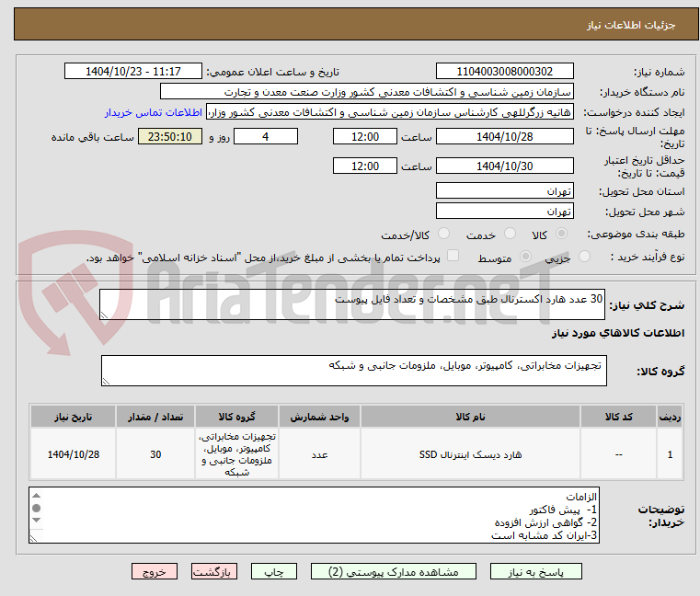Select the خدمت radio button
Screen dimensions: 700x596
tap(510, 234)
